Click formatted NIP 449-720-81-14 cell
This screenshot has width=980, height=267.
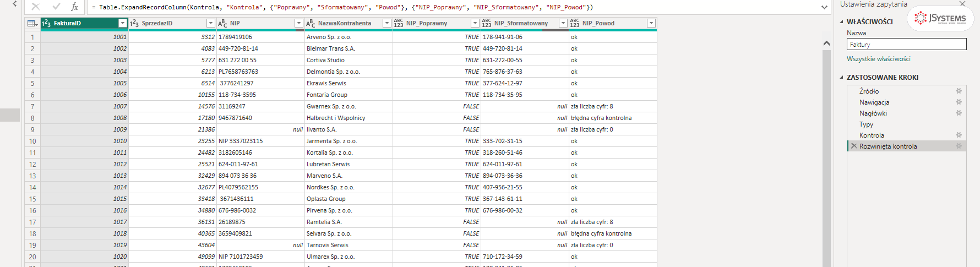click(x=525, y=48)
